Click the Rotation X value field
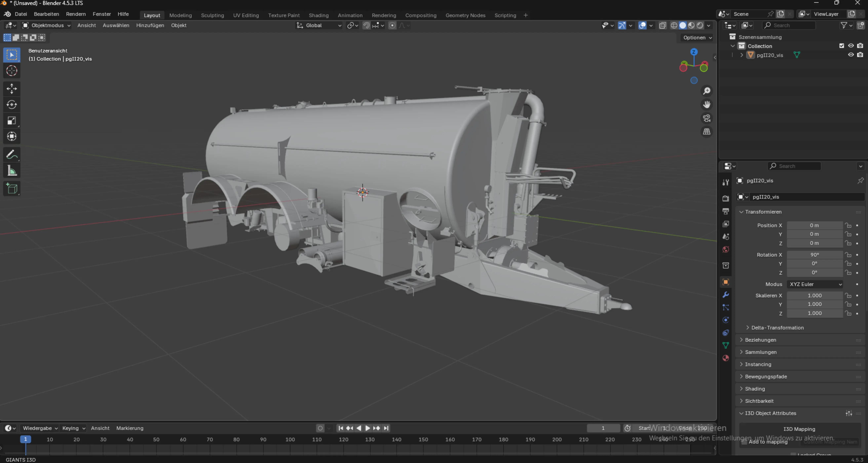The height and width of the screenshot is (463, 868). coord(815,255)
